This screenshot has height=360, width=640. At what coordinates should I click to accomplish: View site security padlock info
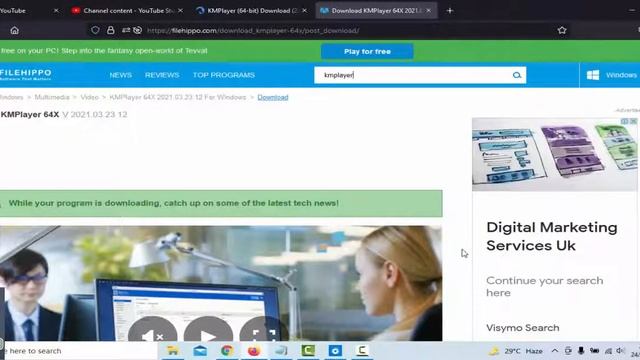click(111, 30)
